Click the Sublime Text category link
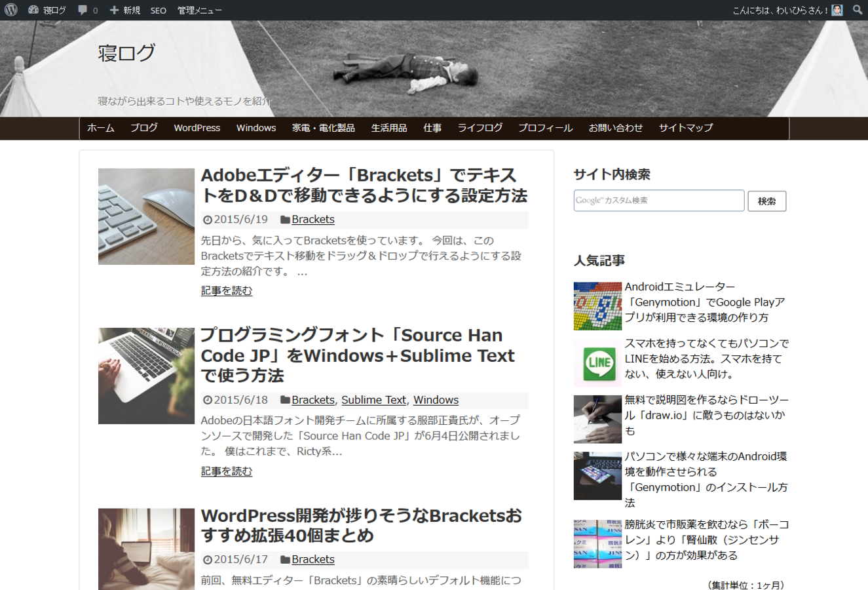The width and height of the screenshot is (868, 590). pos(373,400)
